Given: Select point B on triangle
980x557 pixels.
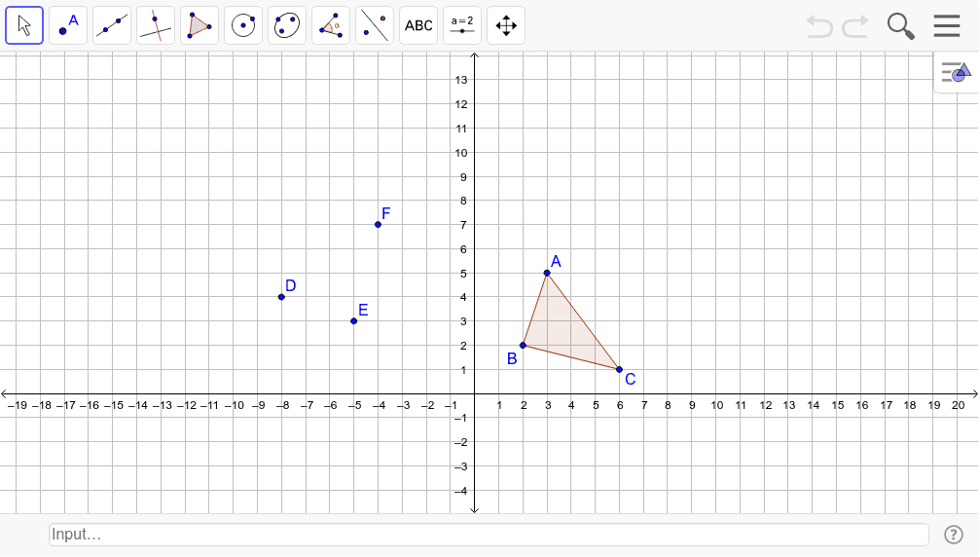Looking at the screenshot, I should (524, 345).
